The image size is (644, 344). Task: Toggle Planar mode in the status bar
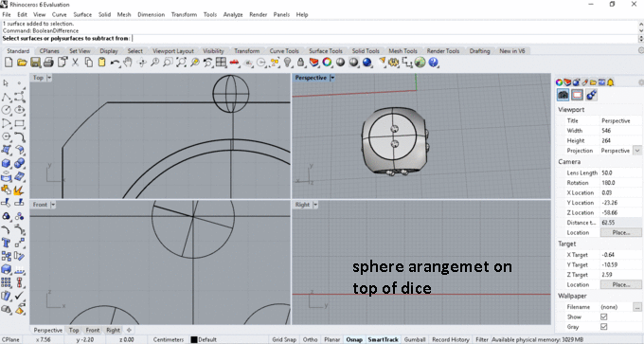(x=331, y=339)
